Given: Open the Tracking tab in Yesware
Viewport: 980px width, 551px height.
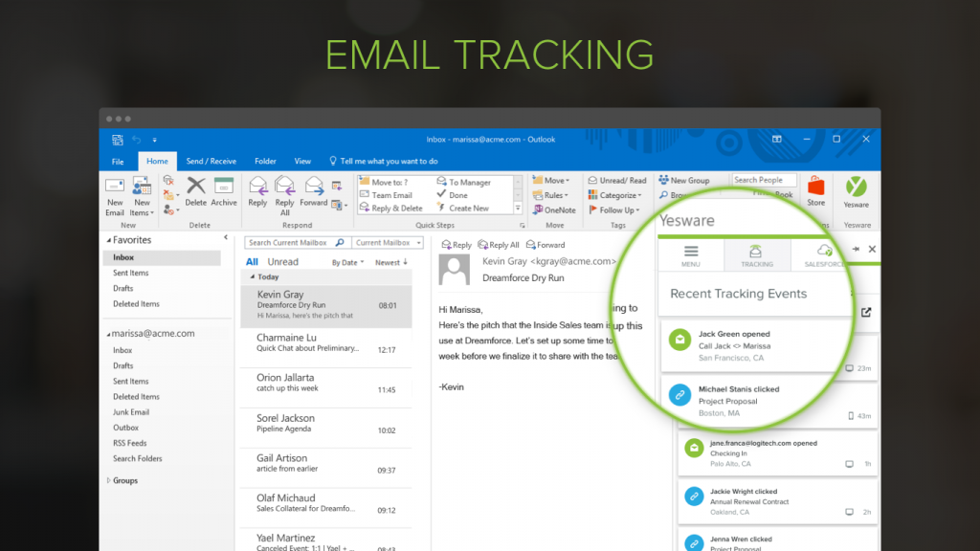Looking at the screenshot, I should tap(758, 254).
